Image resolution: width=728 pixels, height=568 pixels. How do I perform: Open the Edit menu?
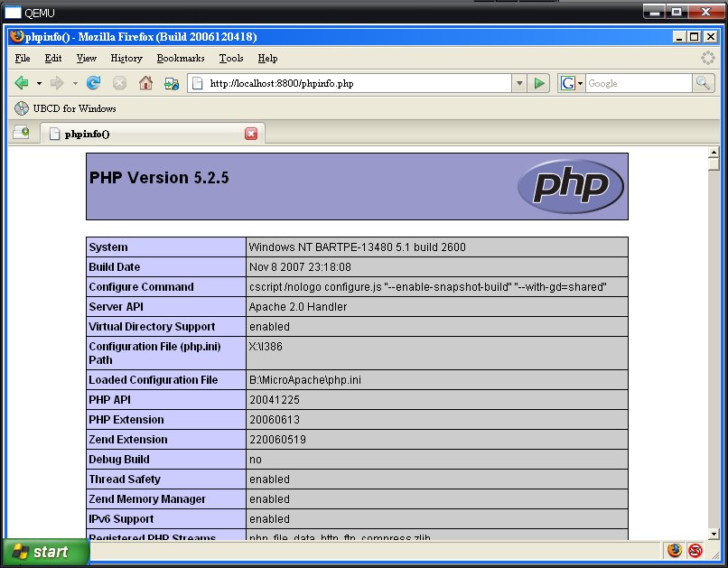coord(53,58)
